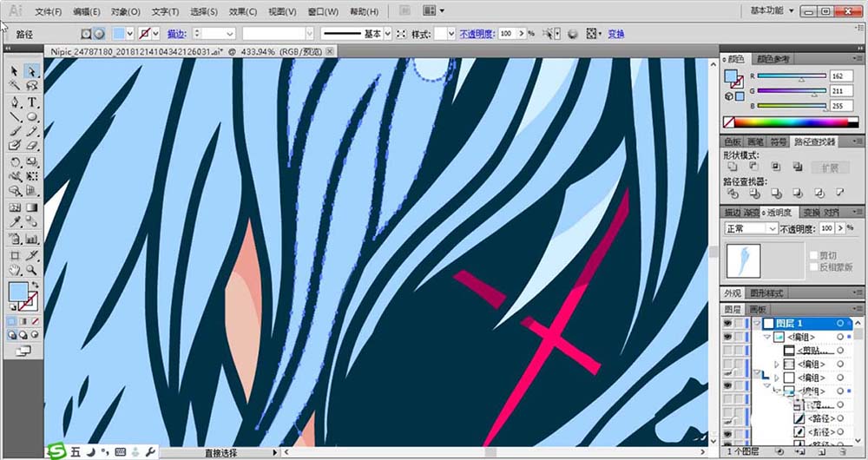Click the 描边: link in control bar
The height and width of the screenshot is (460, 868).
[x=176, y=34]
